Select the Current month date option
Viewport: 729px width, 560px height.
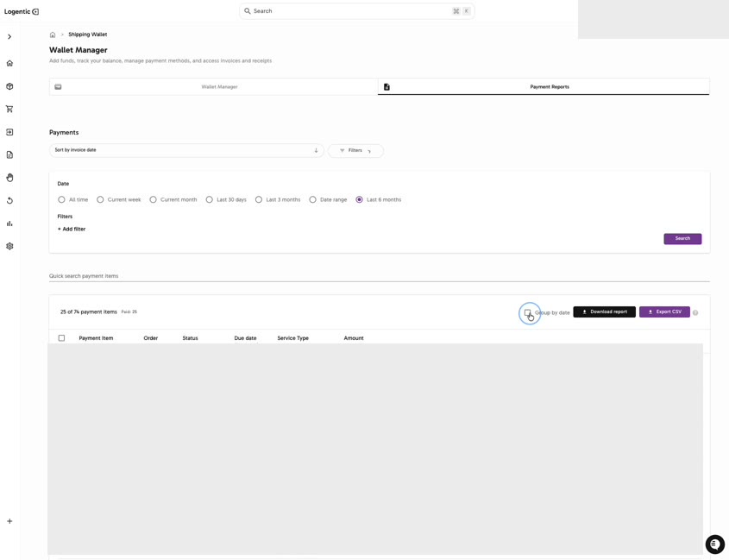[153, 199]
